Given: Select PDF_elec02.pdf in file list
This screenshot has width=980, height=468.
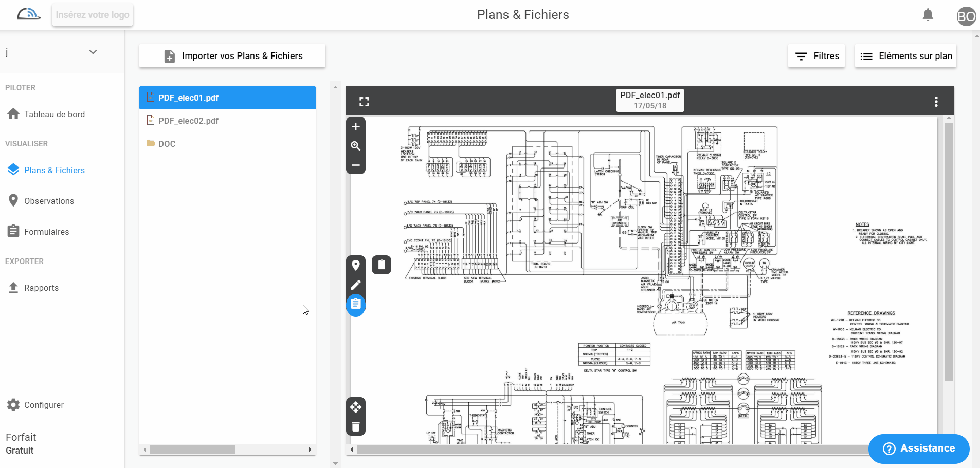Looking at the screenshot, I should pos(188,121).
